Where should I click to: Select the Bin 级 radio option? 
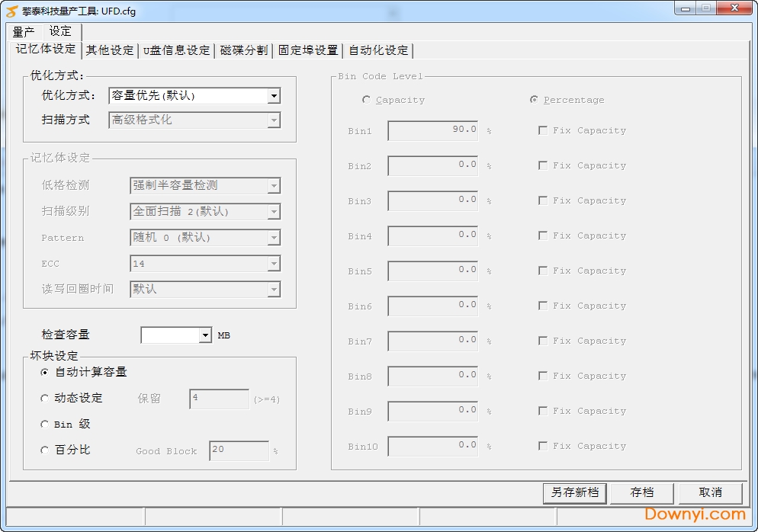[45, 424]
